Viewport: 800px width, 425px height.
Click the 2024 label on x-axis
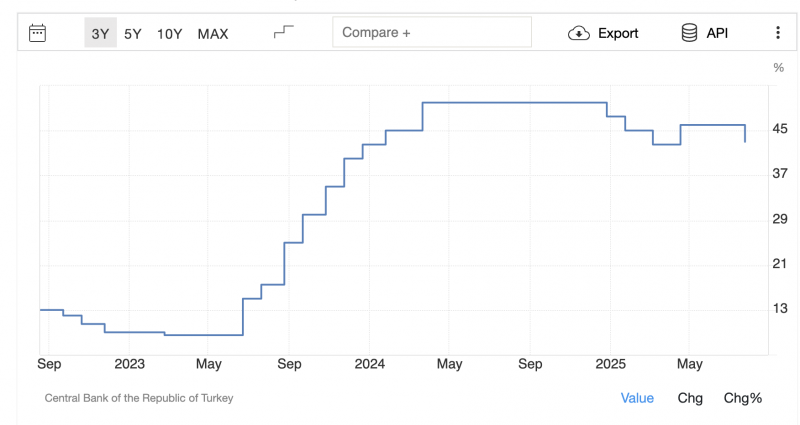369,364
